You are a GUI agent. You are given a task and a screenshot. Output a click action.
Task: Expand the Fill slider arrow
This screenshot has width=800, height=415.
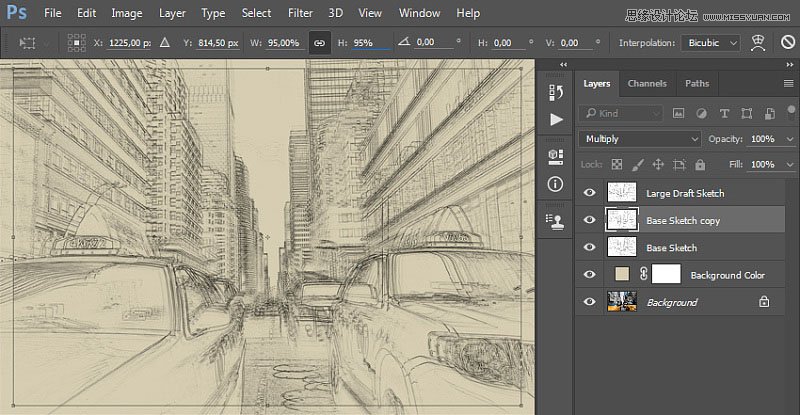pos(790,165)
